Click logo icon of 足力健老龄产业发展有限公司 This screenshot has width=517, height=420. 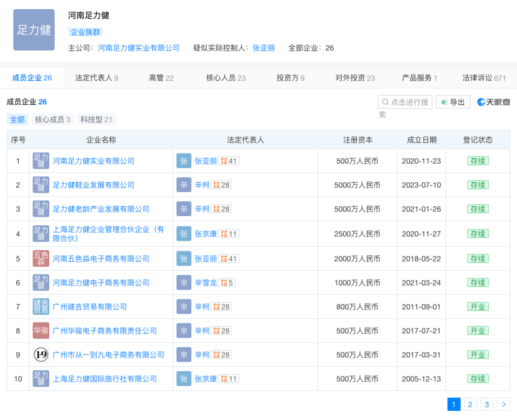41,209
